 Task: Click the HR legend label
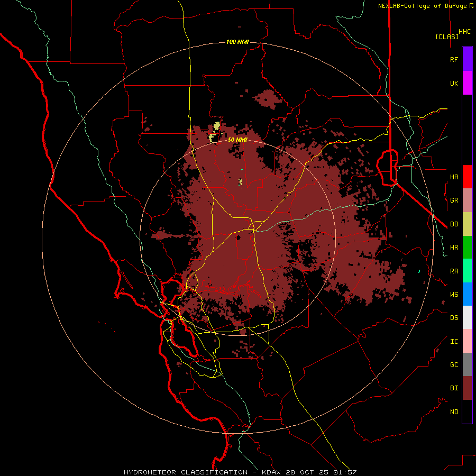pos(454,247)
